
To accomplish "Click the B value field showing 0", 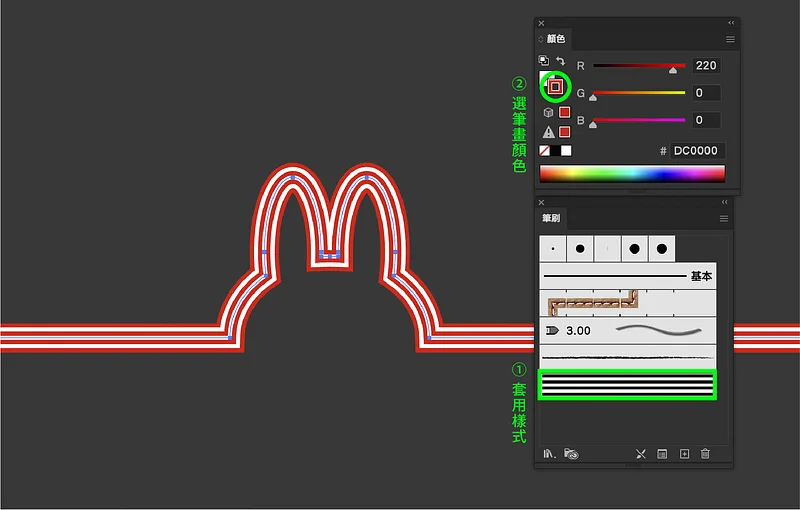I will (x=707, y=120).
